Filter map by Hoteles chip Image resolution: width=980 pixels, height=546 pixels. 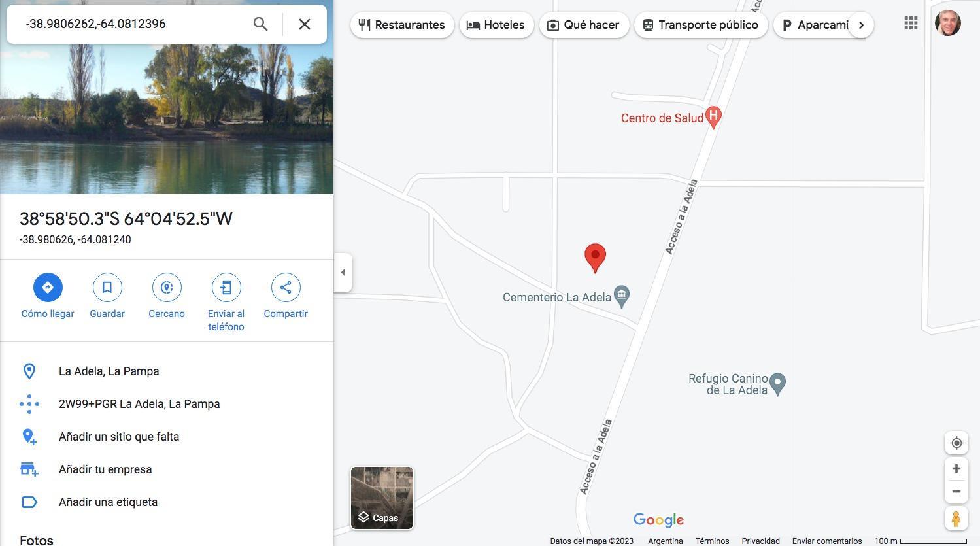pyautogui.click(x=496, y=25)
